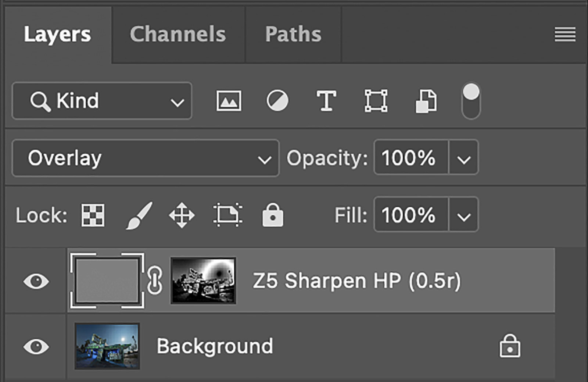588x382 pixels.
Task: Filter layers by shape layer type
Action: [376, 101]
